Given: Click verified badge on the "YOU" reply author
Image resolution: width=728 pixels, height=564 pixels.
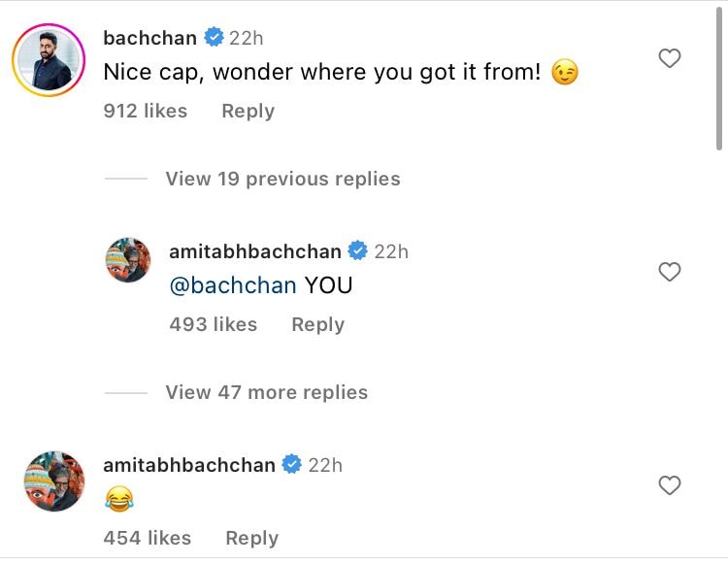Looking at the screenshot, I should pos(357,251).
